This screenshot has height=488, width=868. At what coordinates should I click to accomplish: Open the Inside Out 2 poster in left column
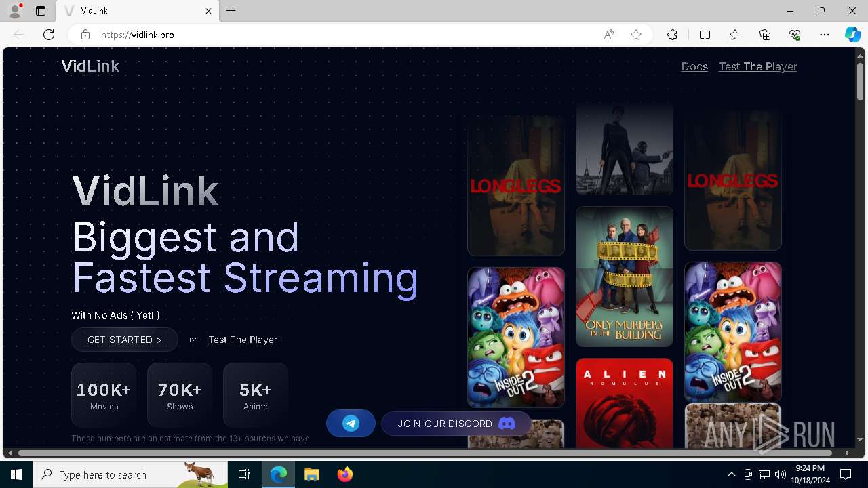coord(516,337)
